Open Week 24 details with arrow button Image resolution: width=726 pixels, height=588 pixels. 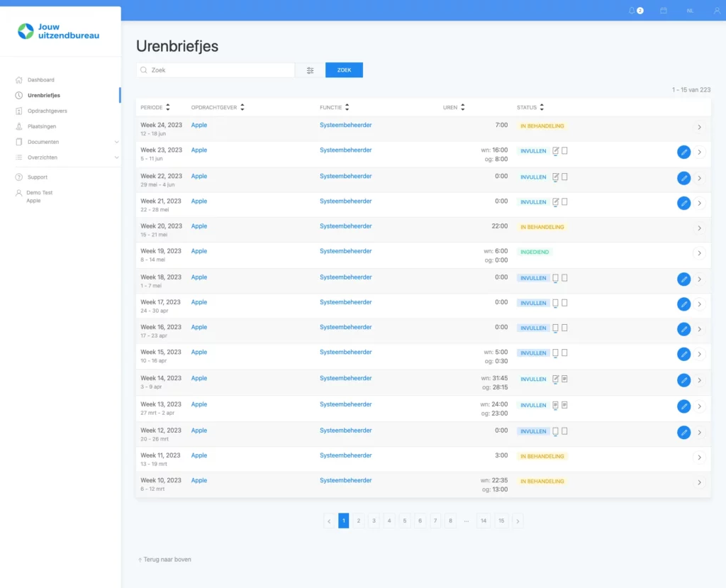pos(699,127)
